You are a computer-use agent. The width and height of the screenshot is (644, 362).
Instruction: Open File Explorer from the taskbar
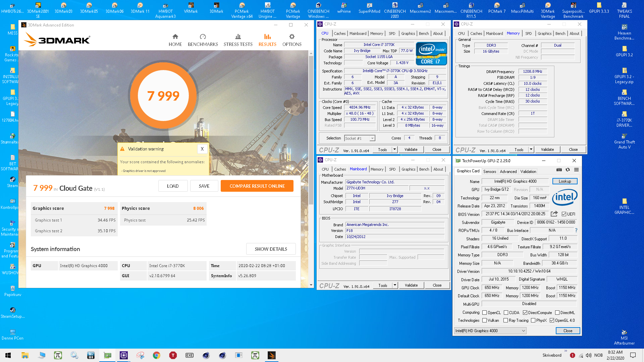tap(25, 355)
